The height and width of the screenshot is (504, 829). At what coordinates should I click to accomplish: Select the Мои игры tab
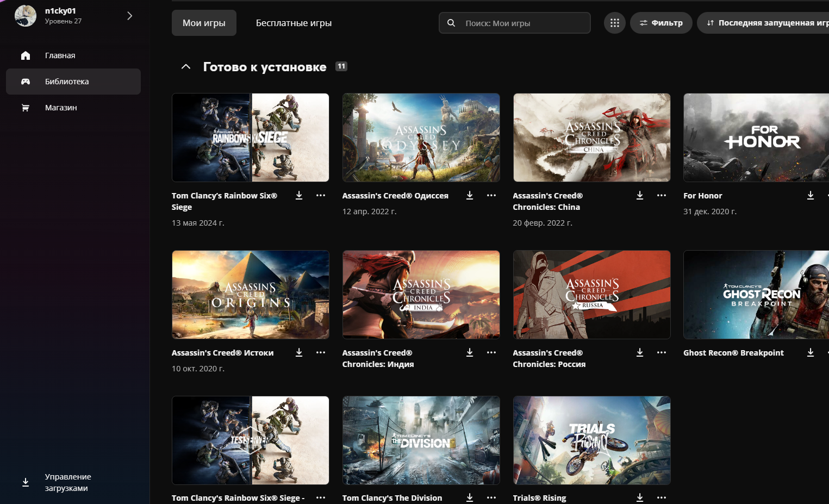(x=204, y=23)
